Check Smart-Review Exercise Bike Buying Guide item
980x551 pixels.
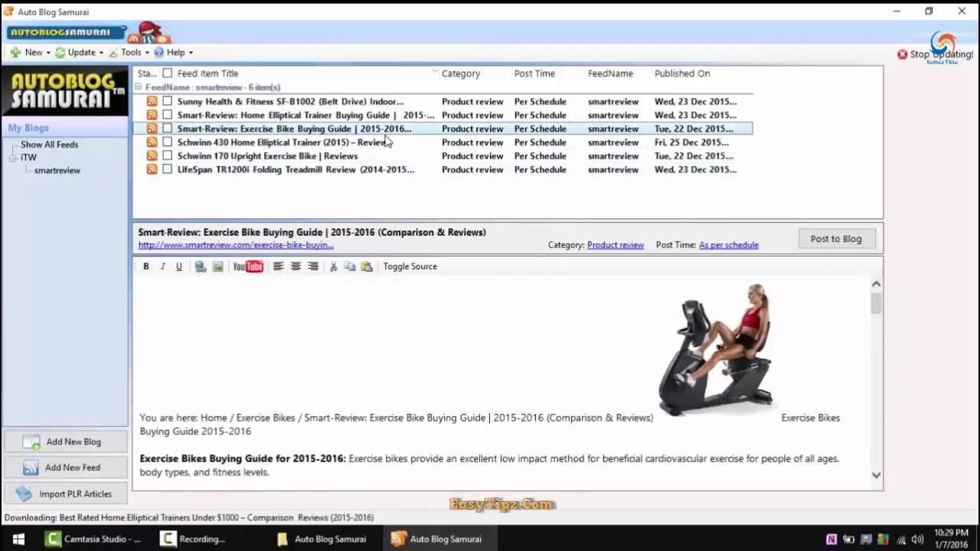167,129
